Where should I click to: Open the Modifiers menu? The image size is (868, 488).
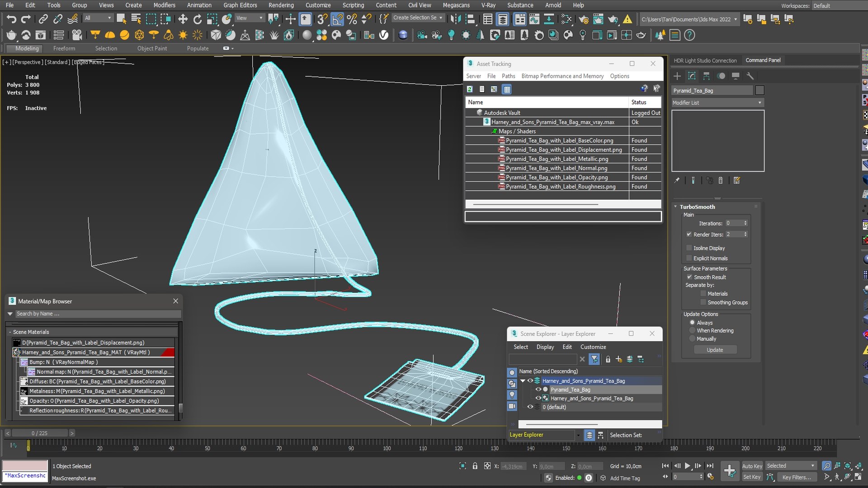click(164, 5)
